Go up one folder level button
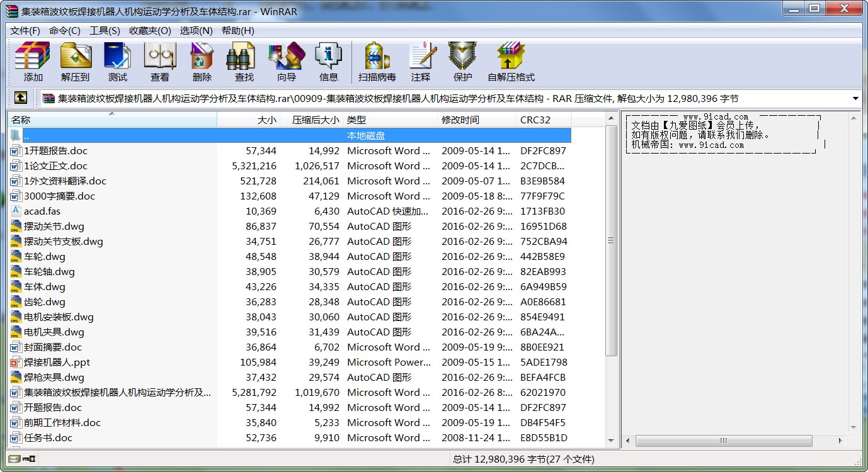Image resolution: width=868 pixels, height=472 pixels. click(21, 98)
